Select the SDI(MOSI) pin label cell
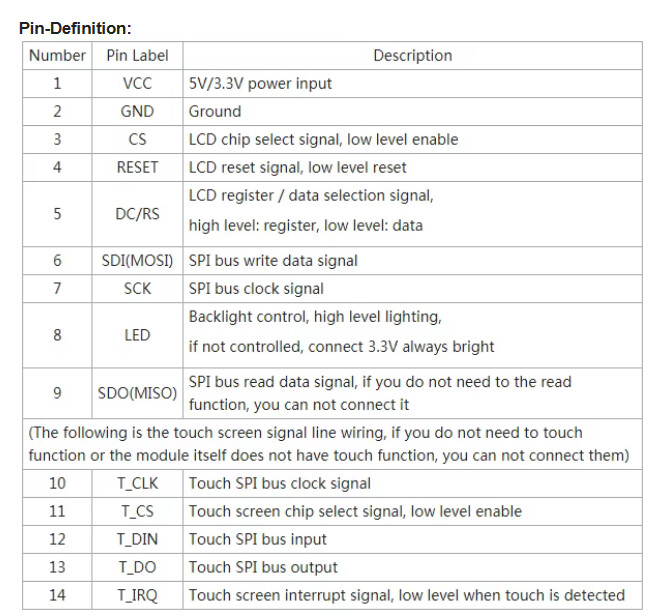 tap(137, 261)
